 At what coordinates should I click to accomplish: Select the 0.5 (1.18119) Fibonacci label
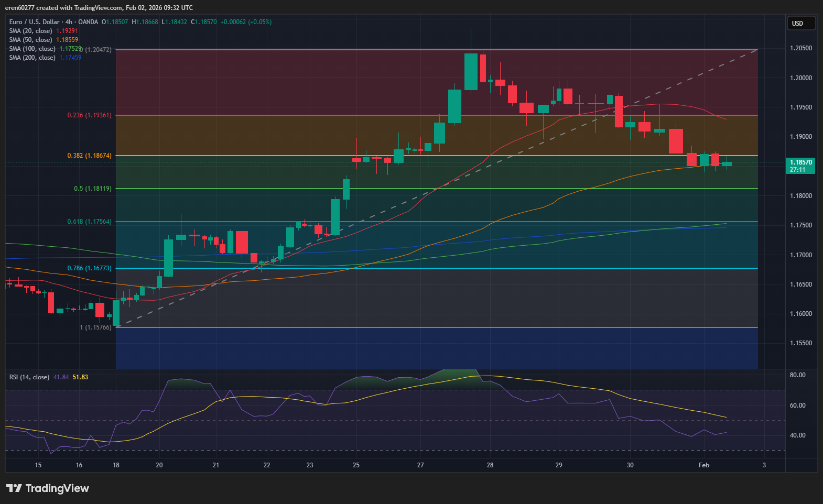click(x=92, y=189)
